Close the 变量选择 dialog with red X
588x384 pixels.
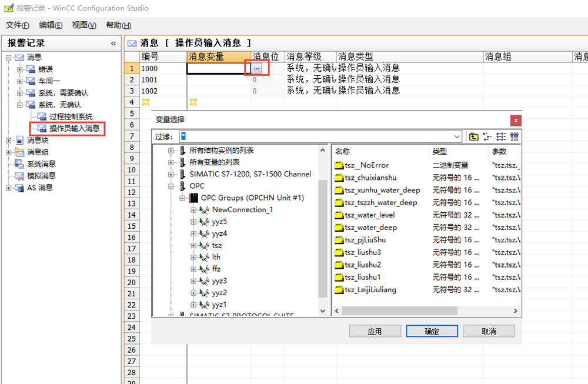[x=516, y=120]
